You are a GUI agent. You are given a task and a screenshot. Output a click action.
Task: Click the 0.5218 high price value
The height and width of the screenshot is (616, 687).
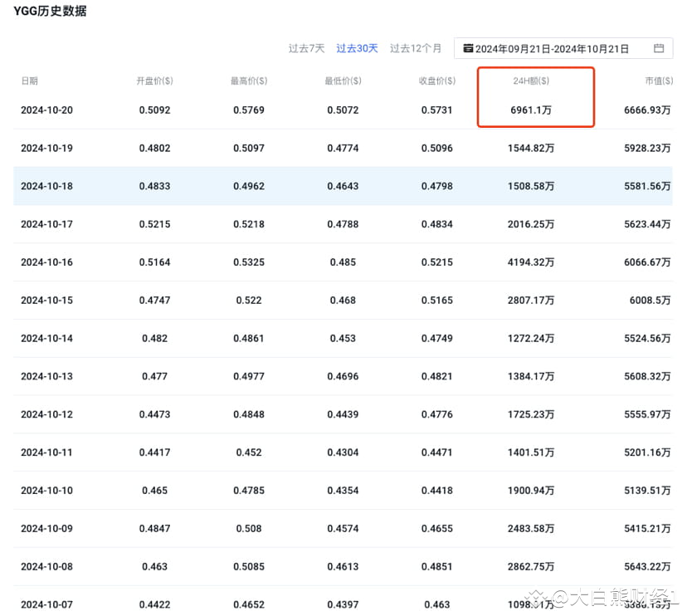(x=249, y=224)
